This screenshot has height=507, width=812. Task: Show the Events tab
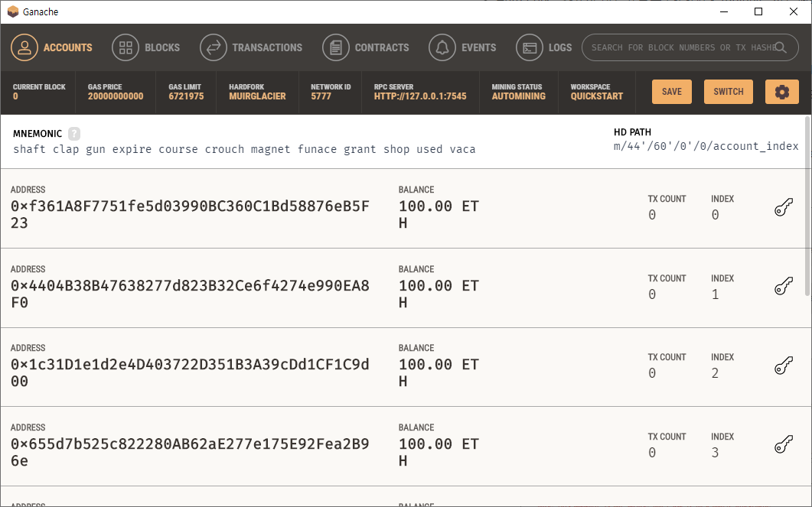pyautogui.click(x=462, y=47)
